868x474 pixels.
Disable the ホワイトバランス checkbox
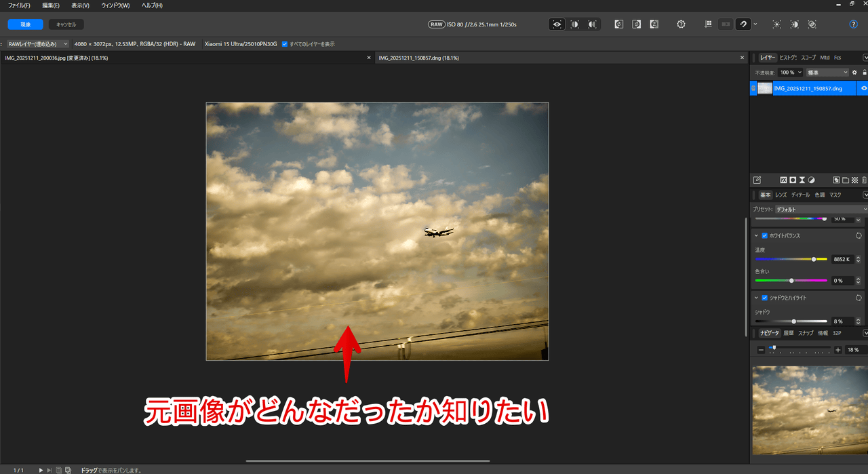[x=765, y=236]
